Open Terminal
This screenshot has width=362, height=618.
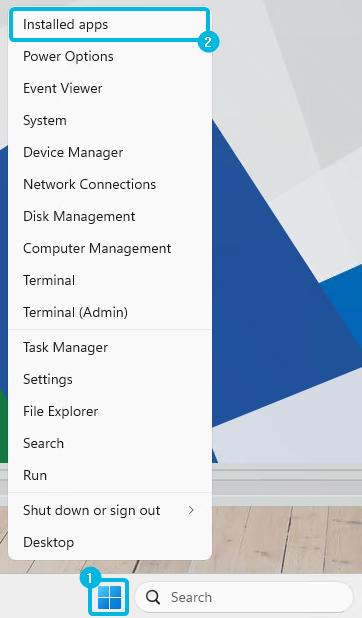pyautogui.click(x=109, y=280)
